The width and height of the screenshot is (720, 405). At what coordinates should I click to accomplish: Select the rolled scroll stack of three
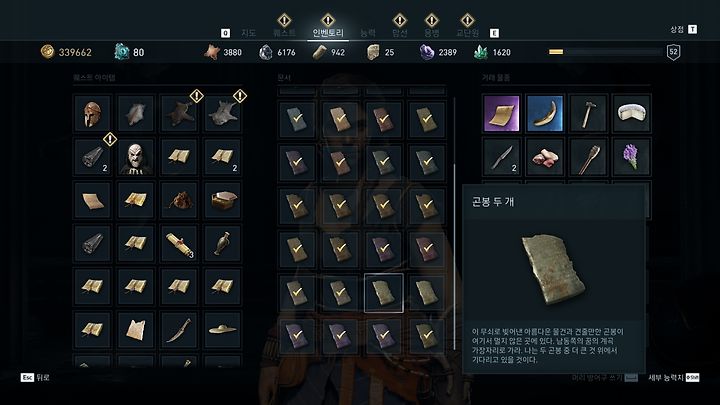pyautogui.click(x=179, y=243)
